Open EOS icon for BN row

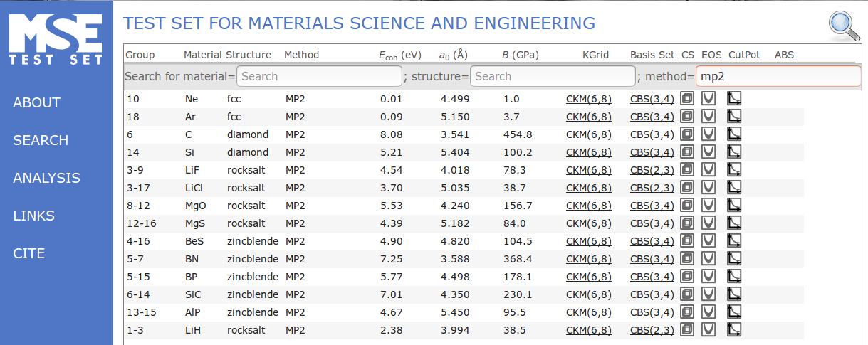pyautogui.click(x=708, y=259)
